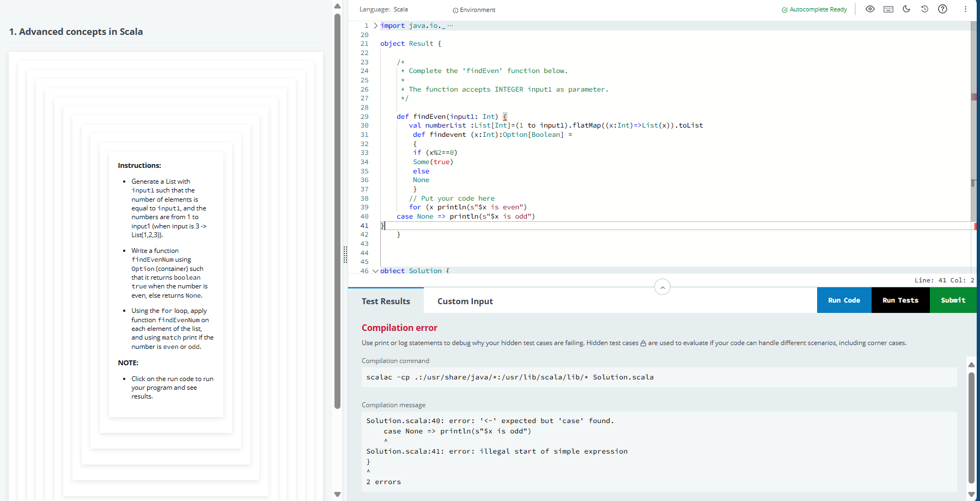Click the 'Generate a List with input1' instruction bullet
Screen dimensions: 980x501
coord(169,208)
